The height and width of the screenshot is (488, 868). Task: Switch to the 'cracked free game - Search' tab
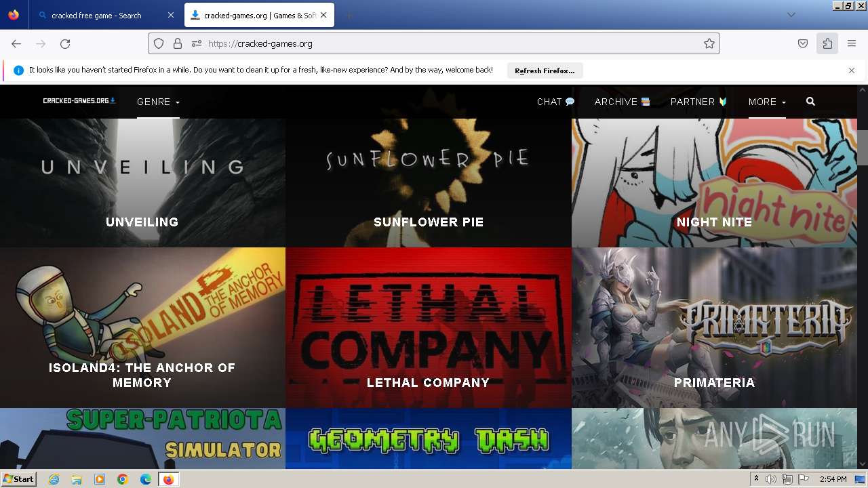105,15
